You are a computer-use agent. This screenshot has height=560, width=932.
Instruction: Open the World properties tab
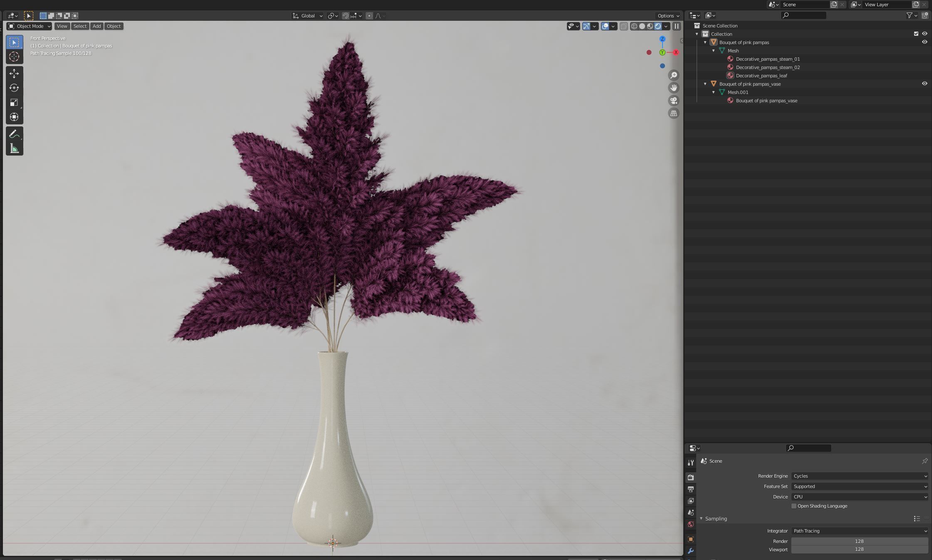coord(691,524)
